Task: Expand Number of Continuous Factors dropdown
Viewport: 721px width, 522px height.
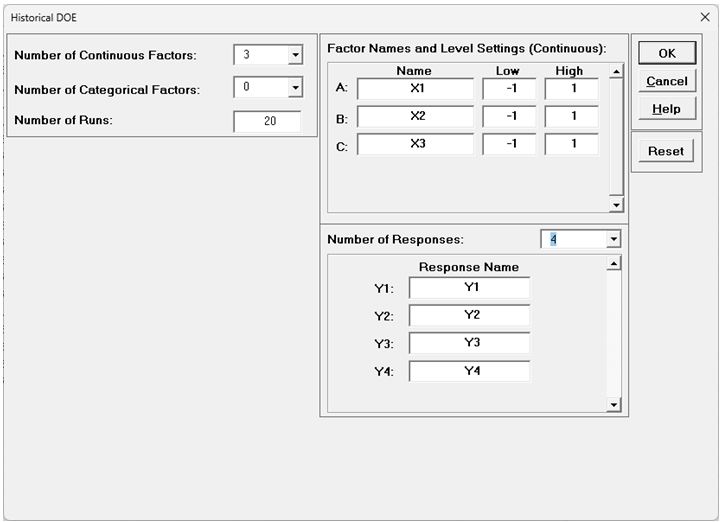Action: point(295,55)
